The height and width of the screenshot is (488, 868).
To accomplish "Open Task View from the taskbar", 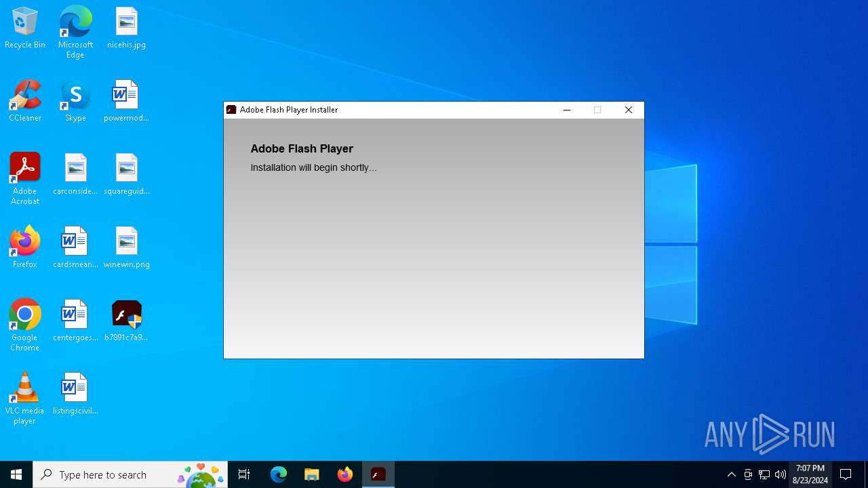I will (x=244, y=474).
